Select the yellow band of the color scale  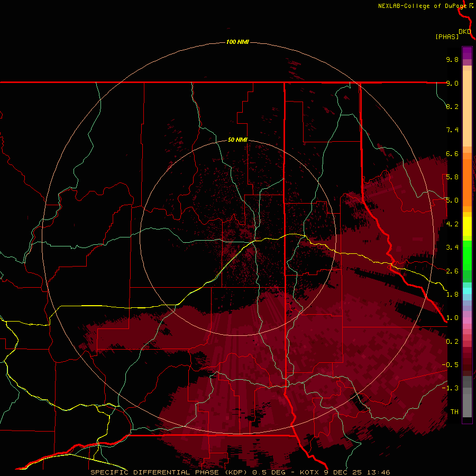(467, 226)
